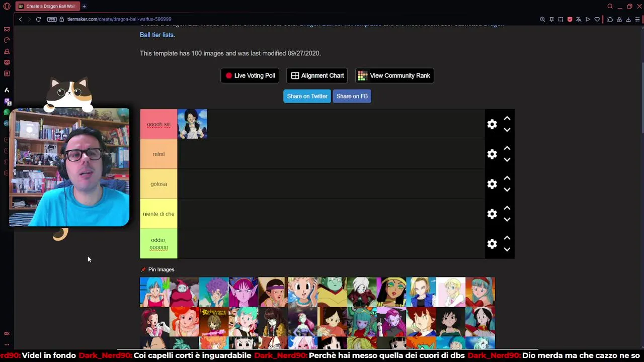The image size is (644, 362).
Task: Click View Community Rank
Action: (394, 75)
